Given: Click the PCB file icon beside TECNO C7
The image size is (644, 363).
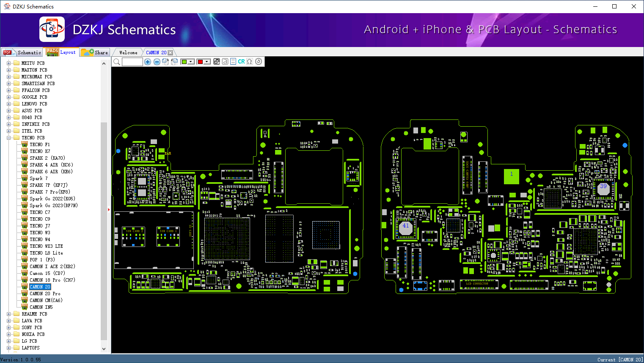Looking at the screenshot, I should [25, 212].
